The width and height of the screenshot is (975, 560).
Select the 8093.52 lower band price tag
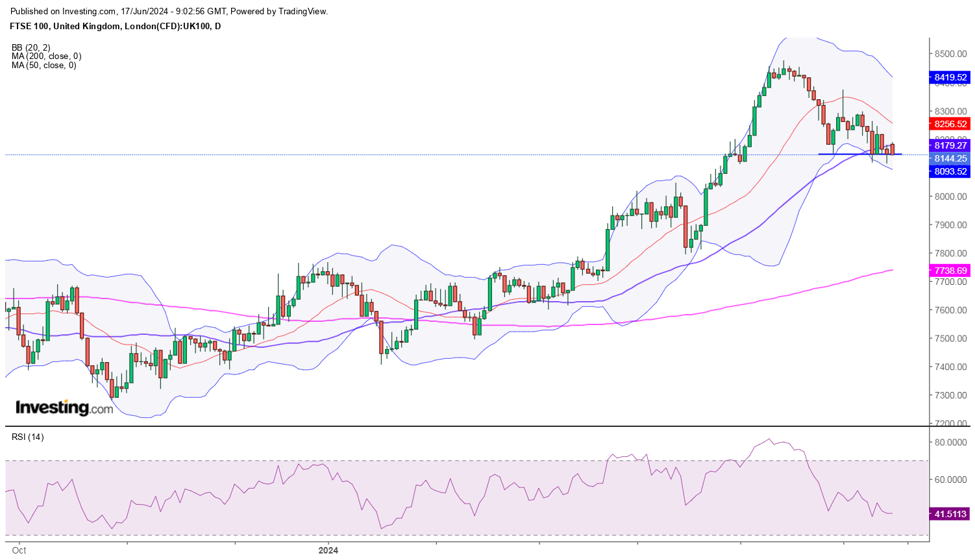pos(950,172)
